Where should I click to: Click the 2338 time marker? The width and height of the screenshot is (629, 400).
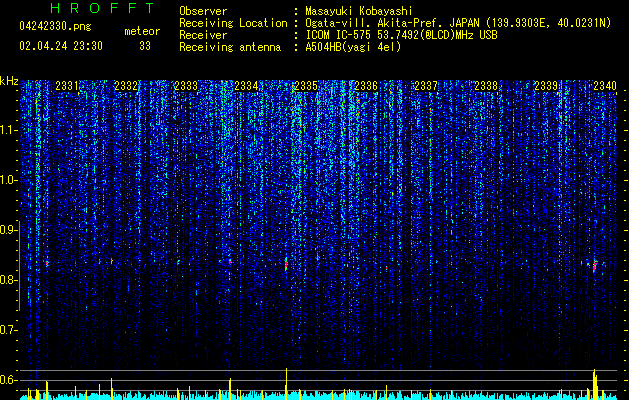486,86
